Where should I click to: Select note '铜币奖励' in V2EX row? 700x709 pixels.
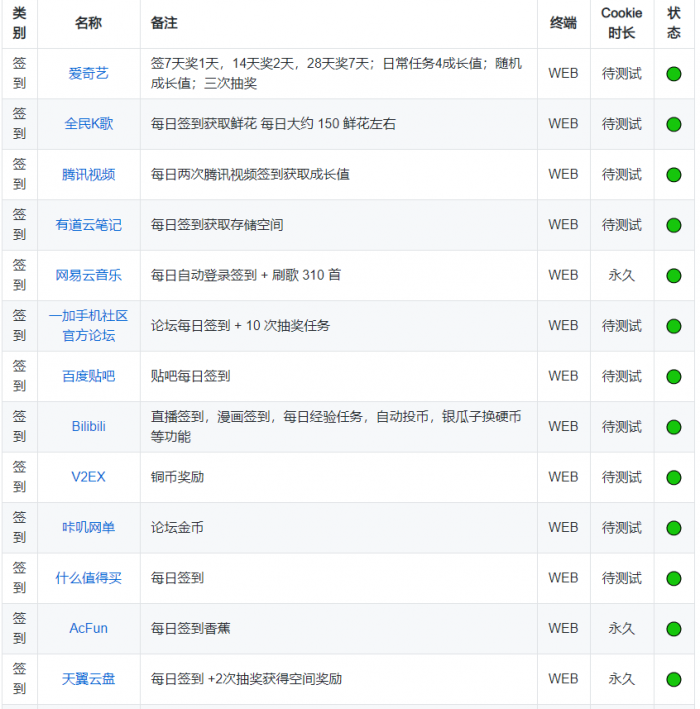pyautogui.click(x=177, y=477)
